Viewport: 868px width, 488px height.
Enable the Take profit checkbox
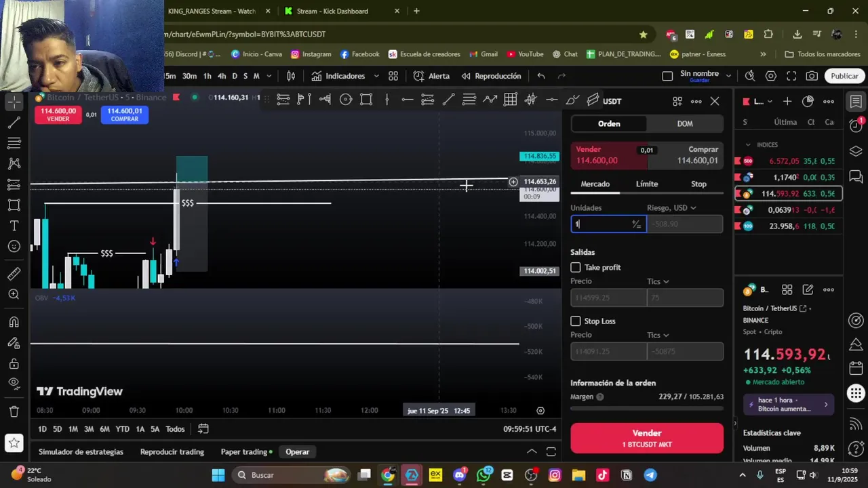coord(576,267)
